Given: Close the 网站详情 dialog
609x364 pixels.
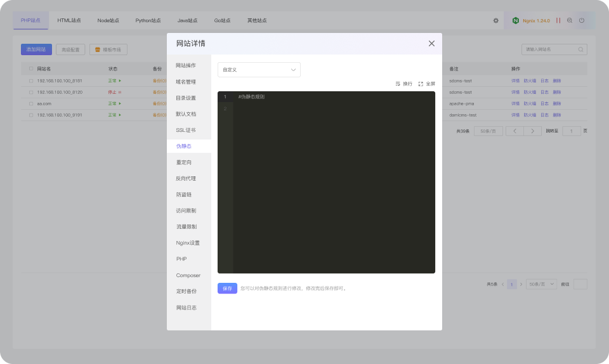Looking at the screenshot, I should click(x=431, y=44).
